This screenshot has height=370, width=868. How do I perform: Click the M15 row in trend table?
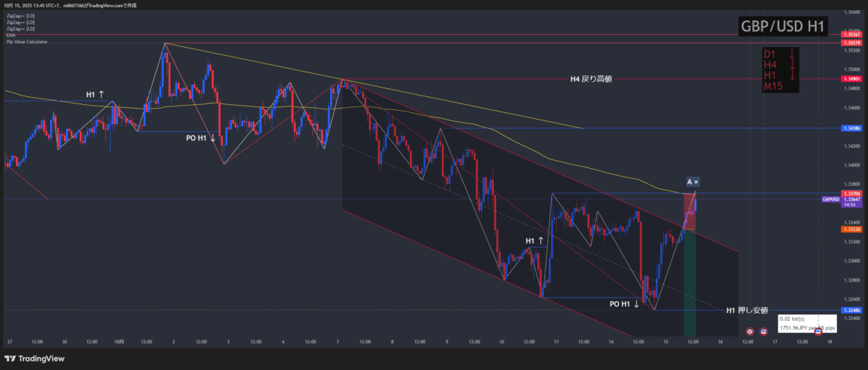pos(776,87)
